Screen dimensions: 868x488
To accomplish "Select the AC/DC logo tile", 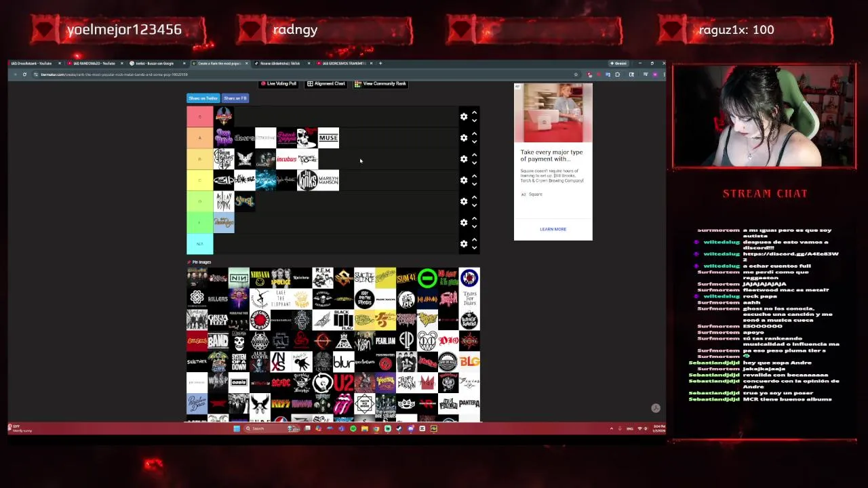I will tap(281, 382).
